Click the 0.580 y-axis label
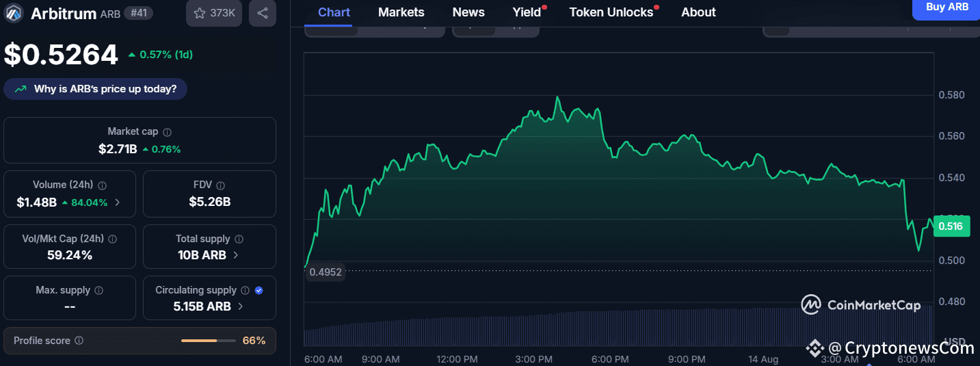The height and width of the screenshot is (366, 980). click(x=951, y=94)
